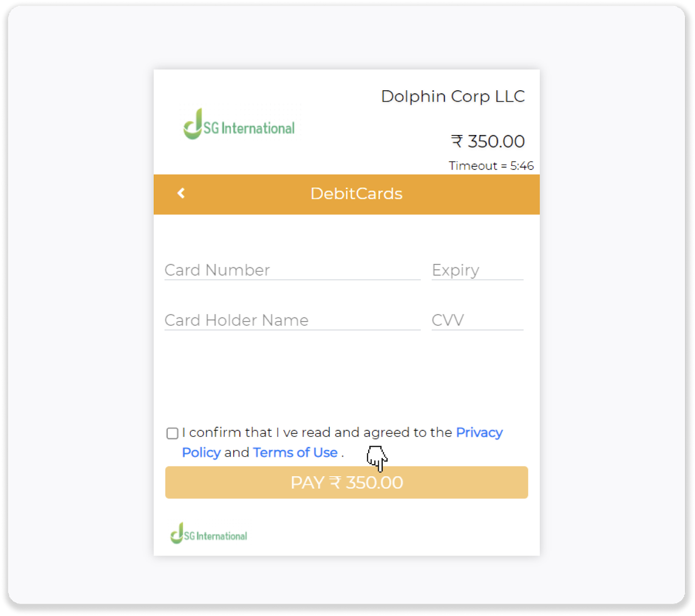Focus the Card Holder Name field
The image size is (695, 616).
pos(292,320)
